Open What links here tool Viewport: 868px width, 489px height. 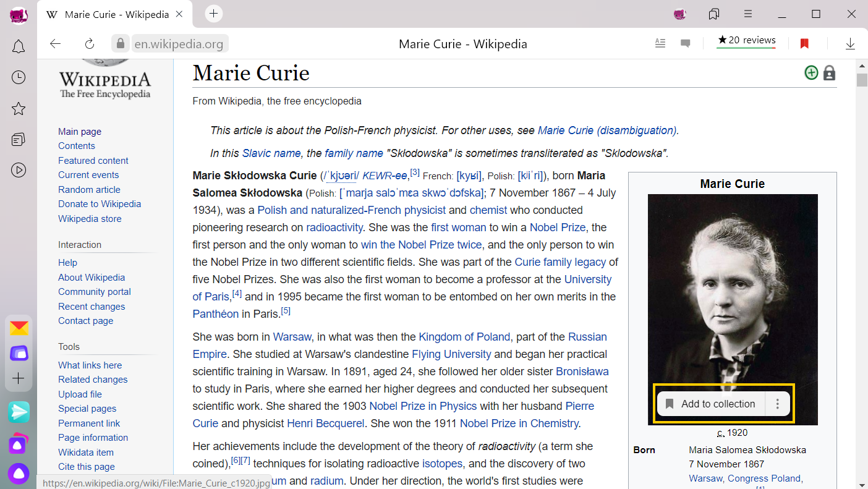point(90,365)
